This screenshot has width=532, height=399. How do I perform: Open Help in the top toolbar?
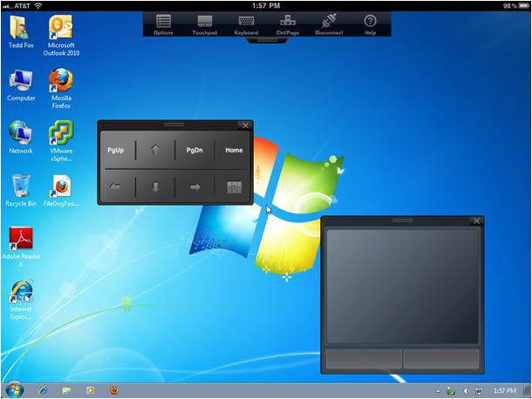click(x=370, y=24)
